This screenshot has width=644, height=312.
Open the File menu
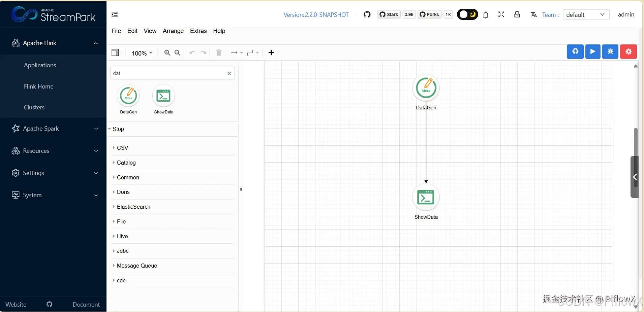tap(116, 31)
